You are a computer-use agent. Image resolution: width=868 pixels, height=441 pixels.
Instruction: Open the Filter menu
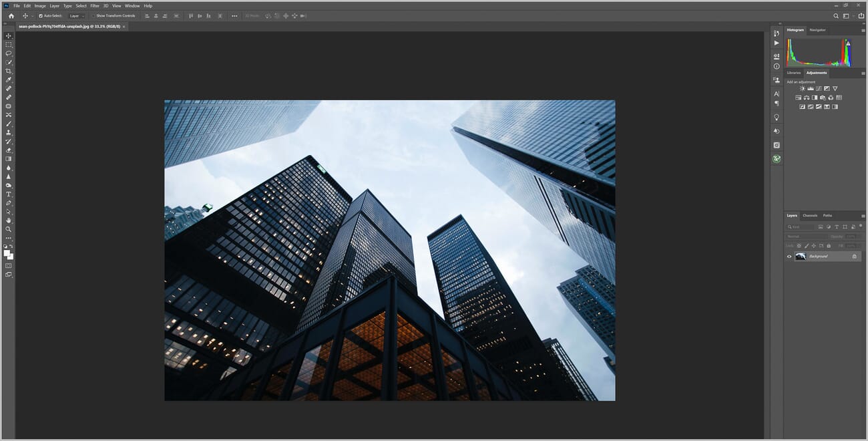pyautogui.click(x=95, y=5)
